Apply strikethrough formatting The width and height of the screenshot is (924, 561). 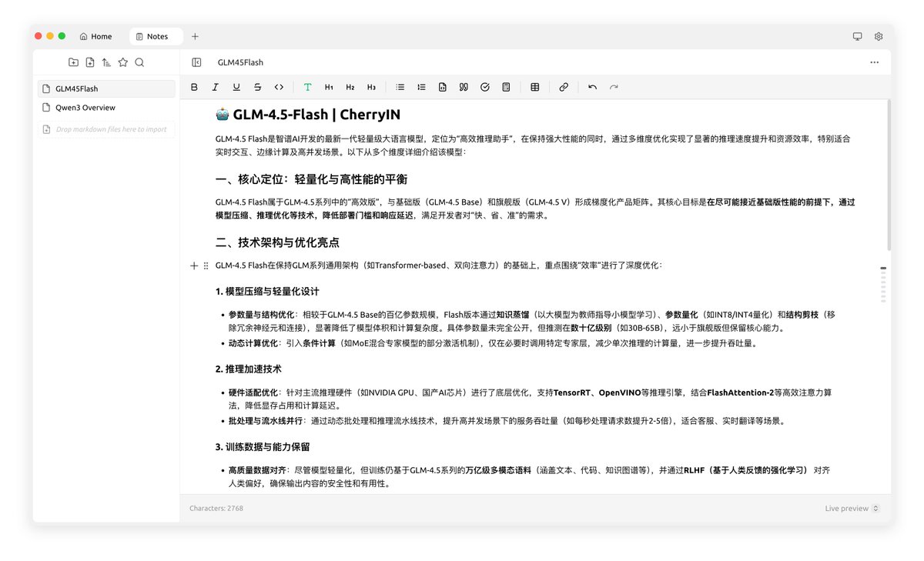(257, 87)
